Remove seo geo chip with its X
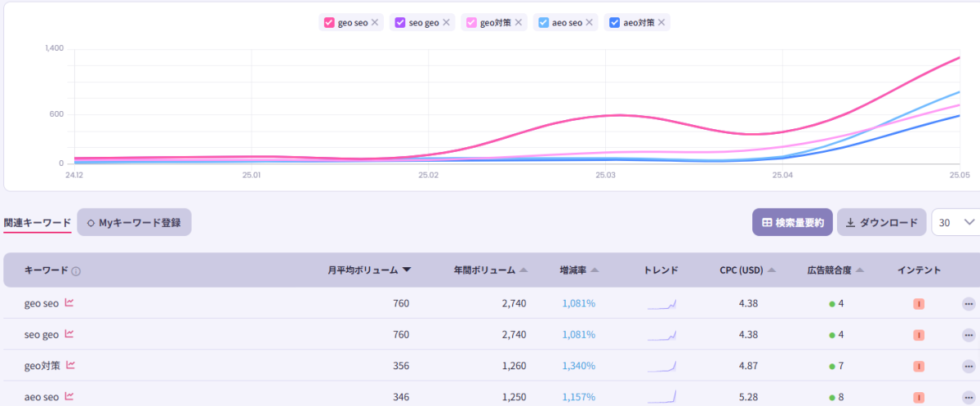The image size is (980, 406). [x=446, y=23]
